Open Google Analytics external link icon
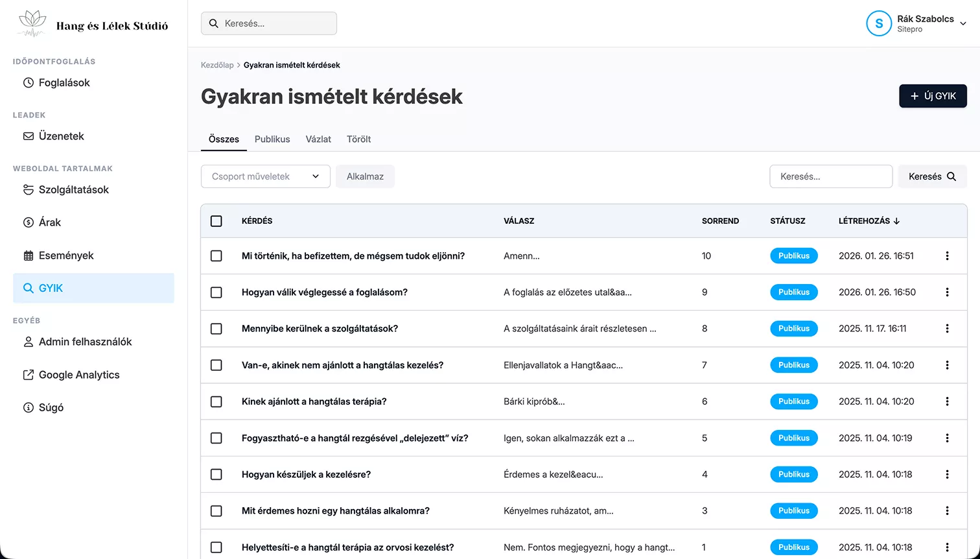This screenshot has height=559, width=980. [29, 375]
